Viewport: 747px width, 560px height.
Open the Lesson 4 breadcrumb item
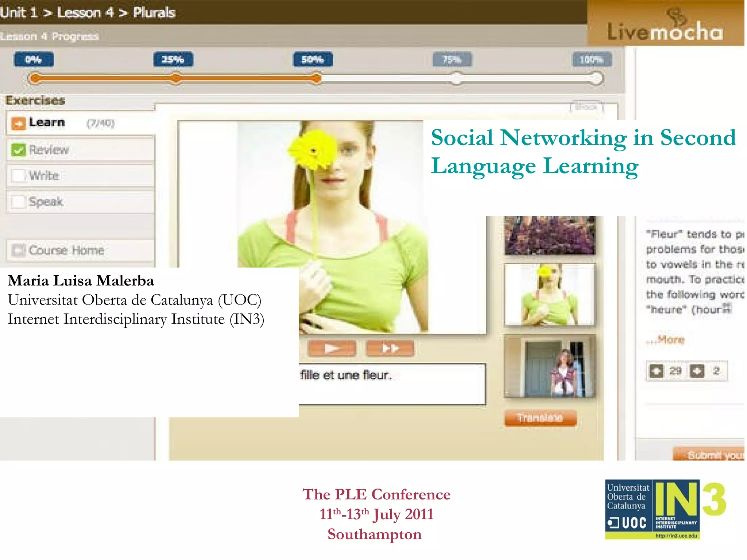[85, 13]
